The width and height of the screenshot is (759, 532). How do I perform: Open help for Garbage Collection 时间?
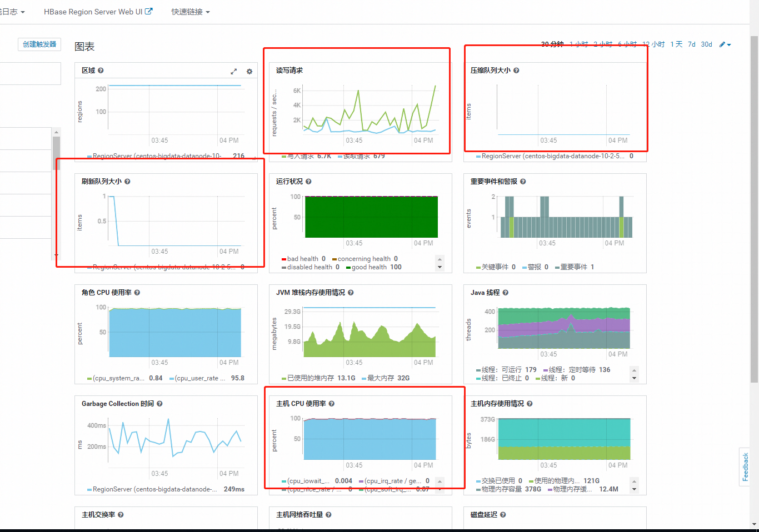[x=159, y=404]
